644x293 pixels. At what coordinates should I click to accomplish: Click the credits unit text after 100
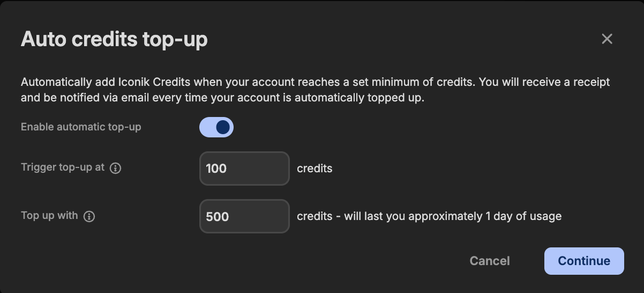coord(314,169)
